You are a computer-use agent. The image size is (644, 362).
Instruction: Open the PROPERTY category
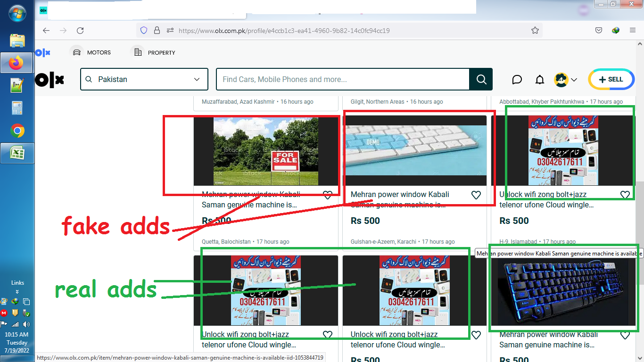pos(153,53)
